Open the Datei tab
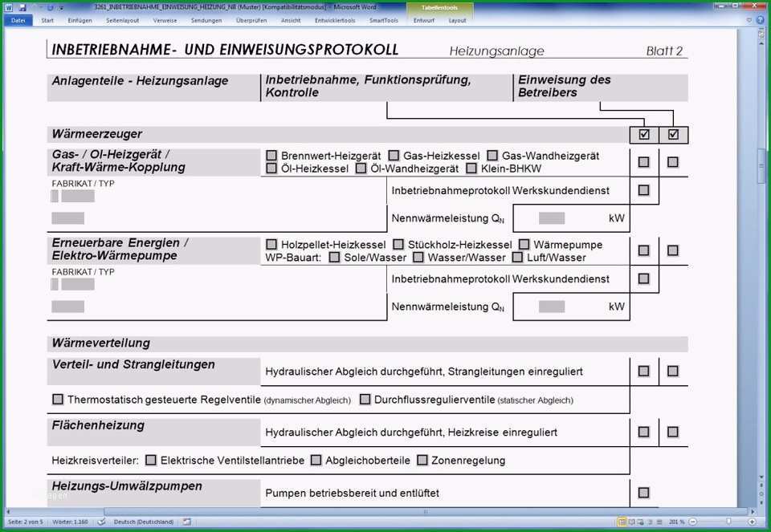The width and height of the screenshot is (771, 532). 18,20
